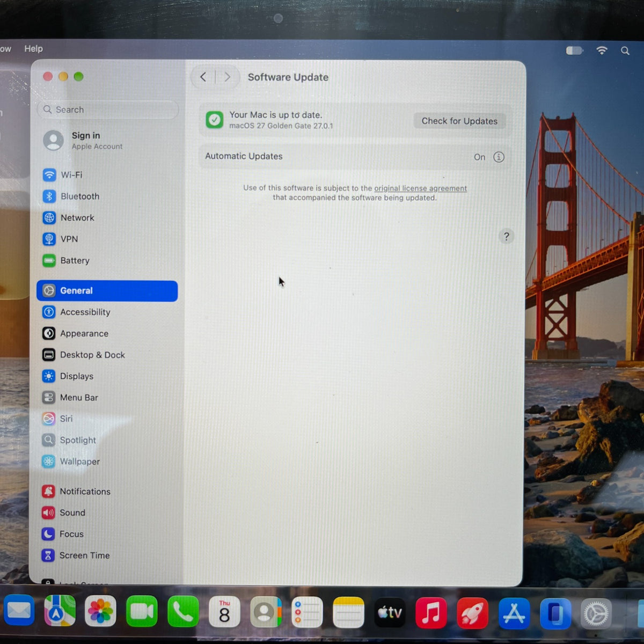Open the Help menu
Screen dimensions: 644x644
click(x=33, y=49)
